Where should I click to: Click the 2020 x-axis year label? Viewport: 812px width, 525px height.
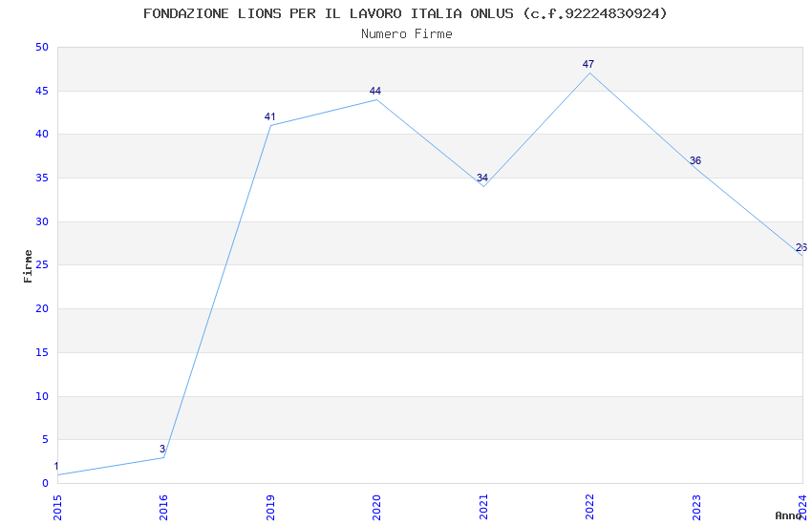[x=377, y=508]
